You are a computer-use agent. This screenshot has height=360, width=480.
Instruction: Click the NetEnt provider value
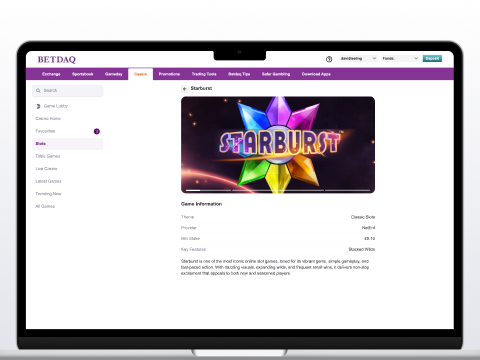tap(368, 228)
